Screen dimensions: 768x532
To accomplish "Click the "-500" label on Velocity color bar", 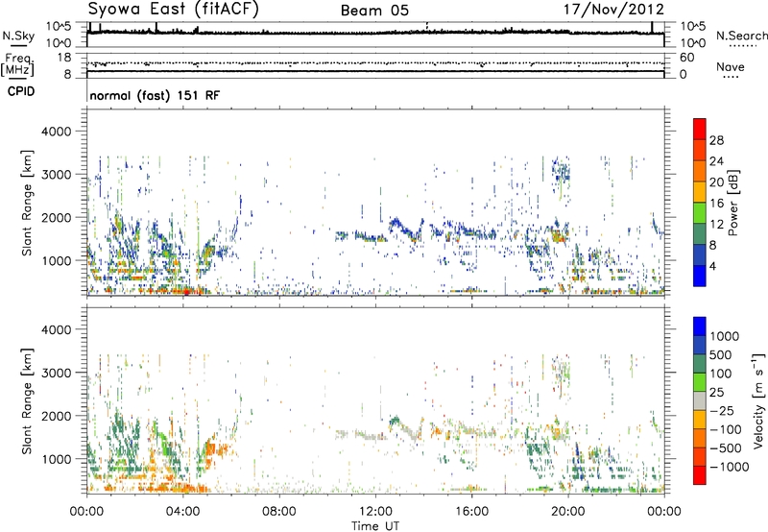I will [726, 448].
